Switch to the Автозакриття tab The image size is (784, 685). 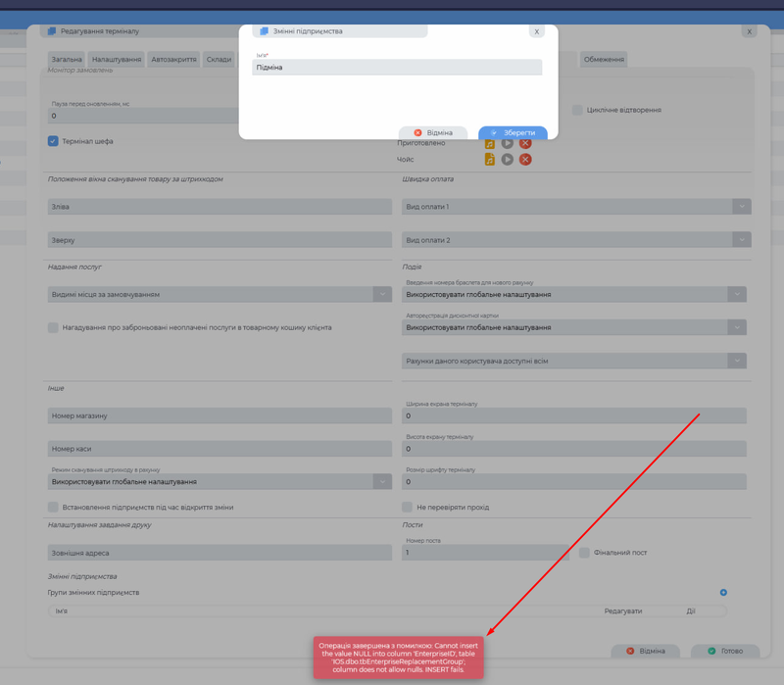174,60
